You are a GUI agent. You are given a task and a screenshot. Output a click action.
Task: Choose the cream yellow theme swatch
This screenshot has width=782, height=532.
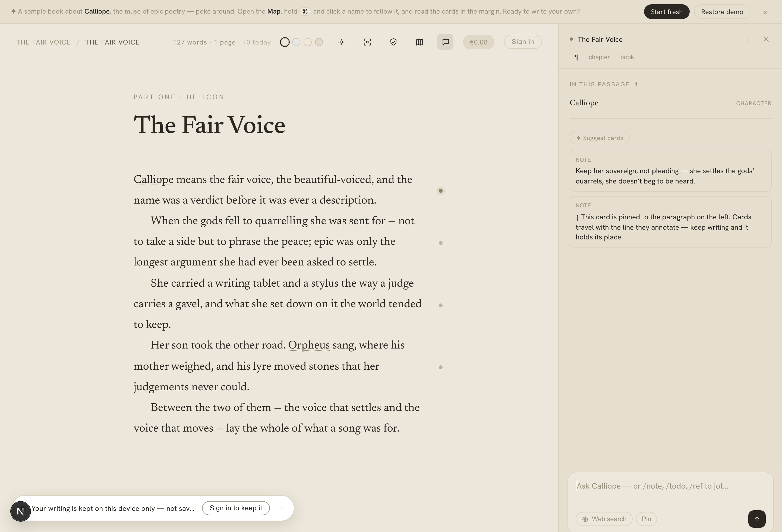point(308,42)
